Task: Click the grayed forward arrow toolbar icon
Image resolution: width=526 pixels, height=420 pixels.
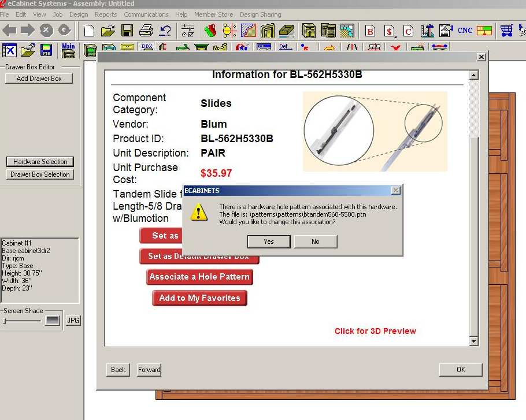Action: pos(28,31)
